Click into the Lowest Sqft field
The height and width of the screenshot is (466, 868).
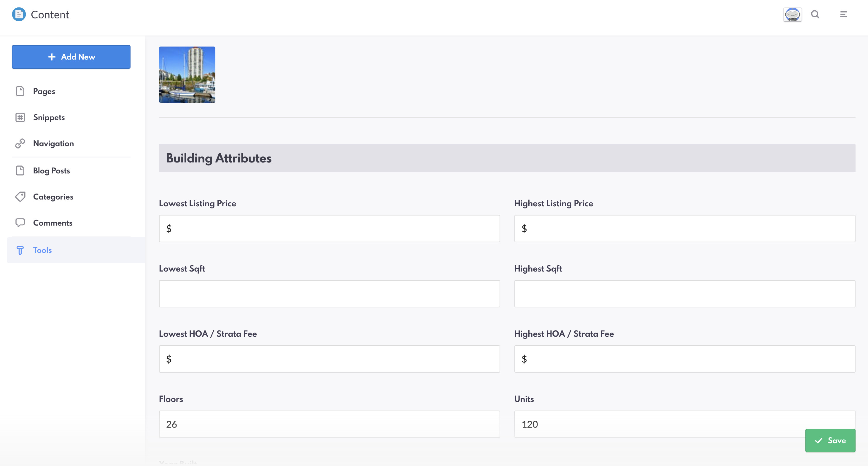point(329,293)
